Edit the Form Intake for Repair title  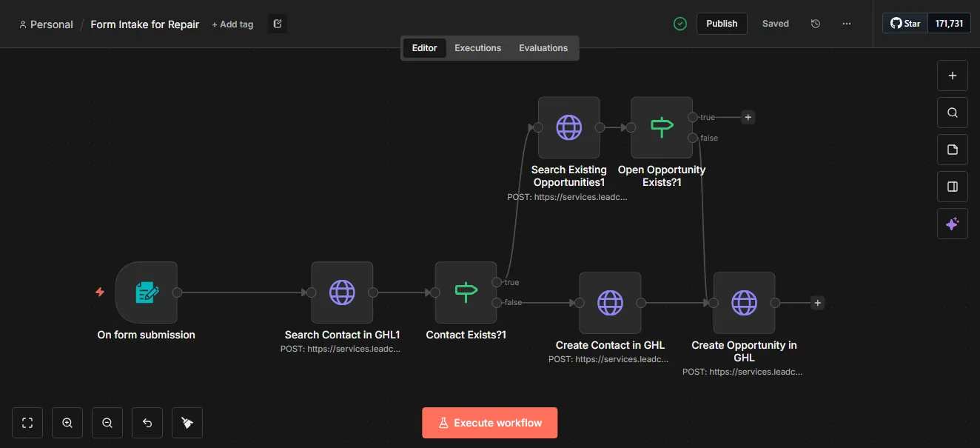pyautogui.click(x=145, y=24)
